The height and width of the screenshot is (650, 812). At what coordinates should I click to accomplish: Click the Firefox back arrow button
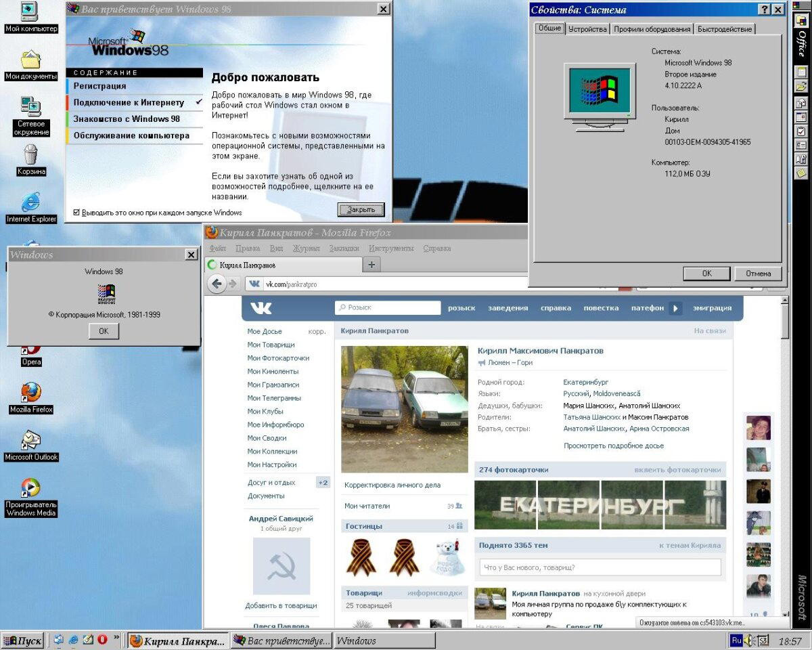point(217,284)
